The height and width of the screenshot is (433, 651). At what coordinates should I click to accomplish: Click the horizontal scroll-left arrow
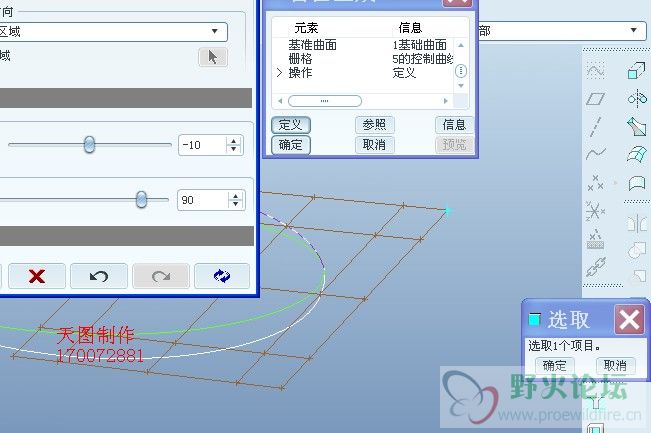(x=280, y=101)
